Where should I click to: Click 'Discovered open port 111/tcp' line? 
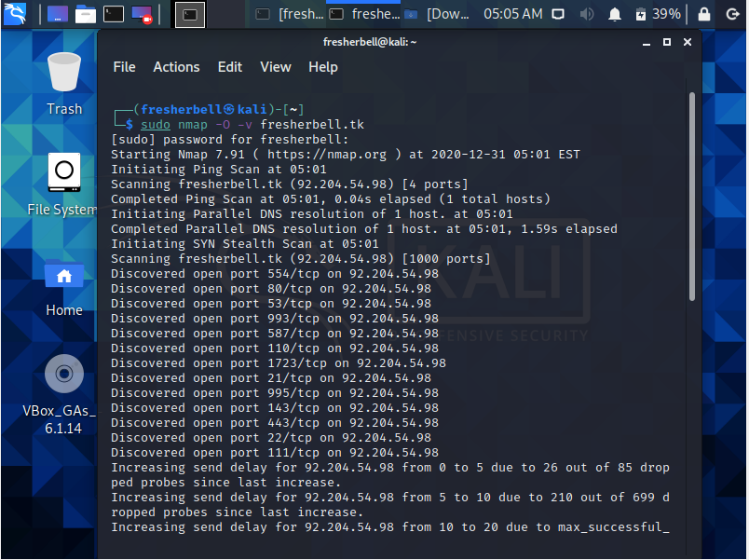pos(275,453)
